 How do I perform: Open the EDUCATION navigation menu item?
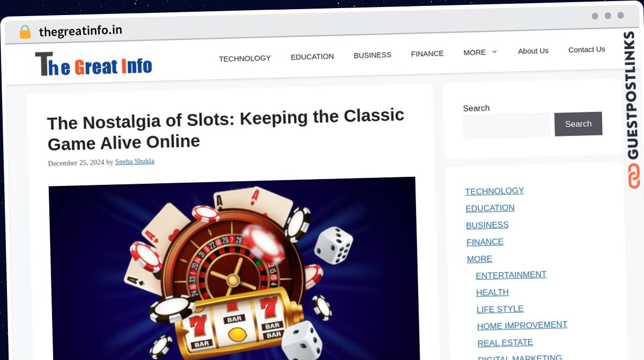pyautogui.click(x=312, y=56)
